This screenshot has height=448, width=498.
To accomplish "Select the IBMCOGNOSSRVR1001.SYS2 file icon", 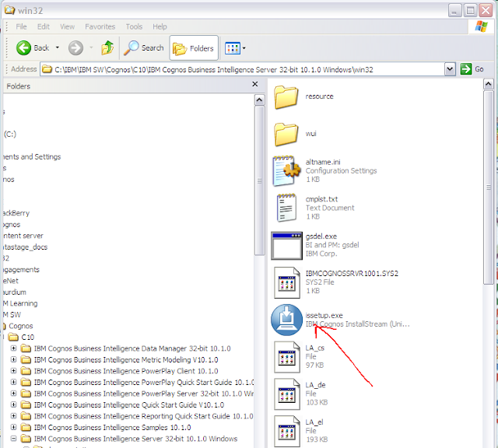I will click(287, 282).
